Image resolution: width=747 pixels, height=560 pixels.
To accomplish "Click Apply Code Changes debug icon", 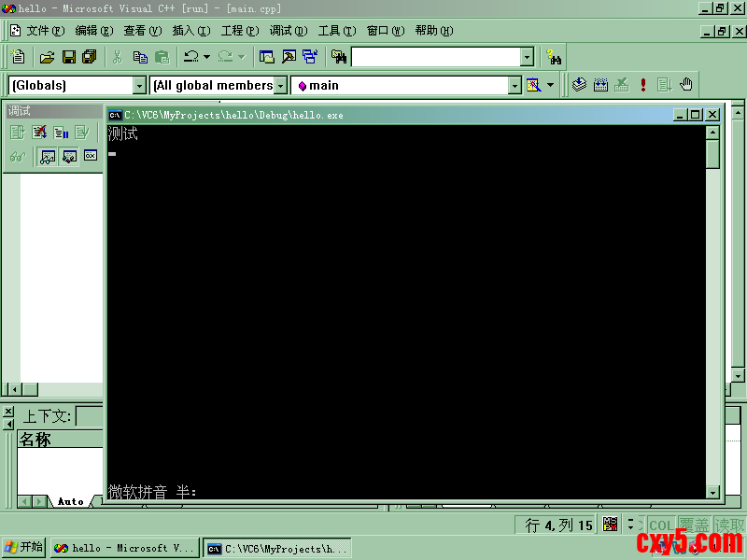I will (x=81, y=132).
